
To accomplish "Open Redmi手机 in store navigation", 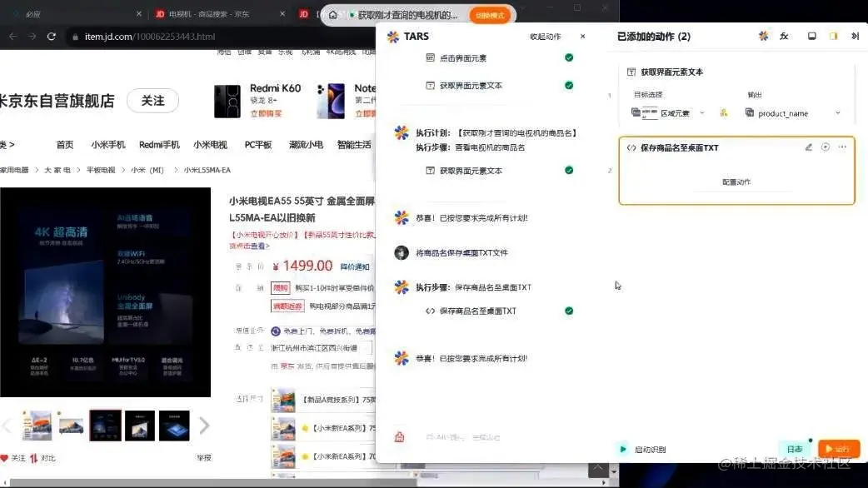I will (159, 144).
